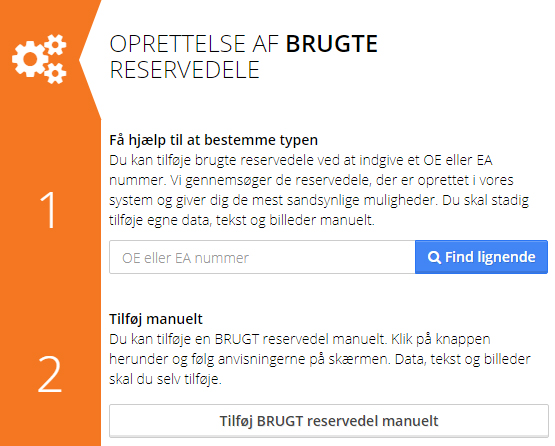The image size is (555, 446).
Task: Click the Tilføj manuelt heading
Action: [156, 319]
